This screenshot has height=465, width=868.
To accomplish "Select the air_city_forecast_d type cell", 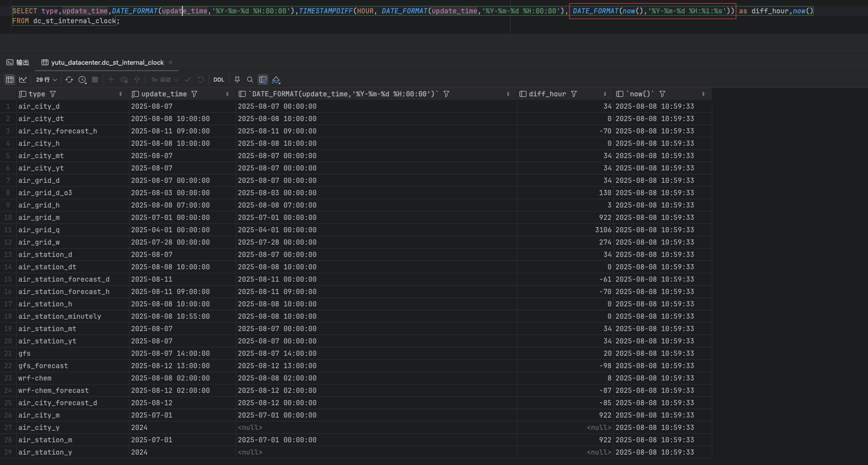I will tap(73, 403).
